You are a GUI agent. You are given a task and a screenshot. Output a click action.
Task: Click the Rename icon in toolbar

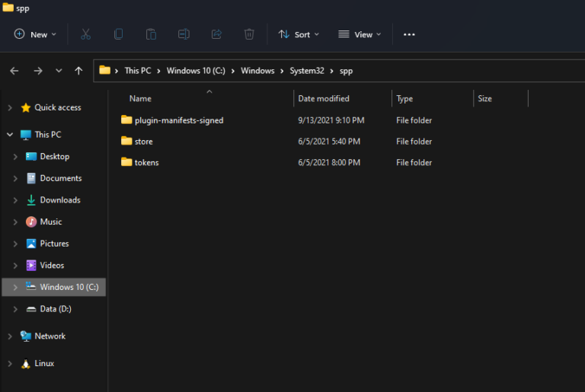(184, 34)
